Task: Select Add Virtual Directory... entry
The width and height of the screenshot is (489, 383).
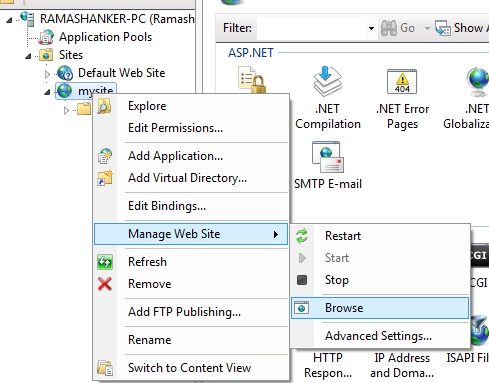Action: pyautogui.click(x=191, y=178)
